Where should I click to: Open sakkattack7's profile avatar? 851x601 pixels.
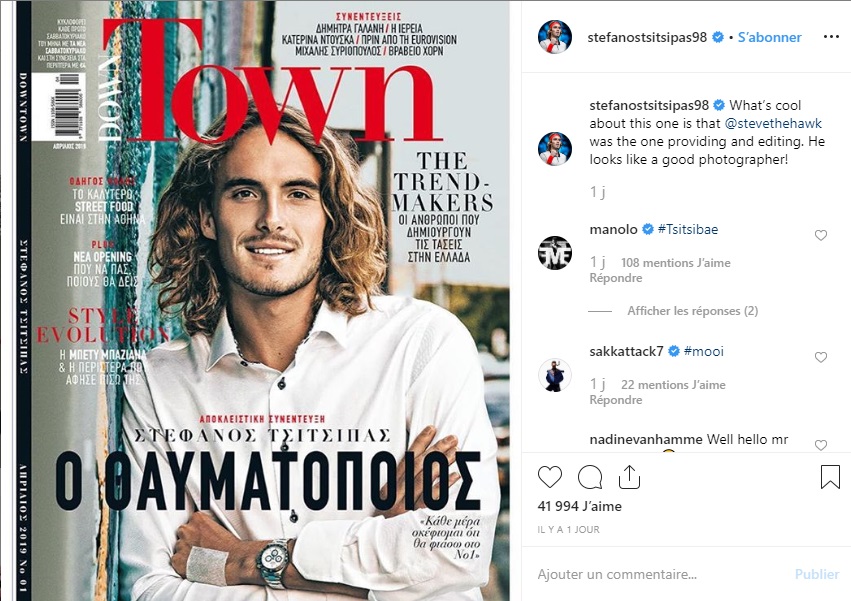554,375
